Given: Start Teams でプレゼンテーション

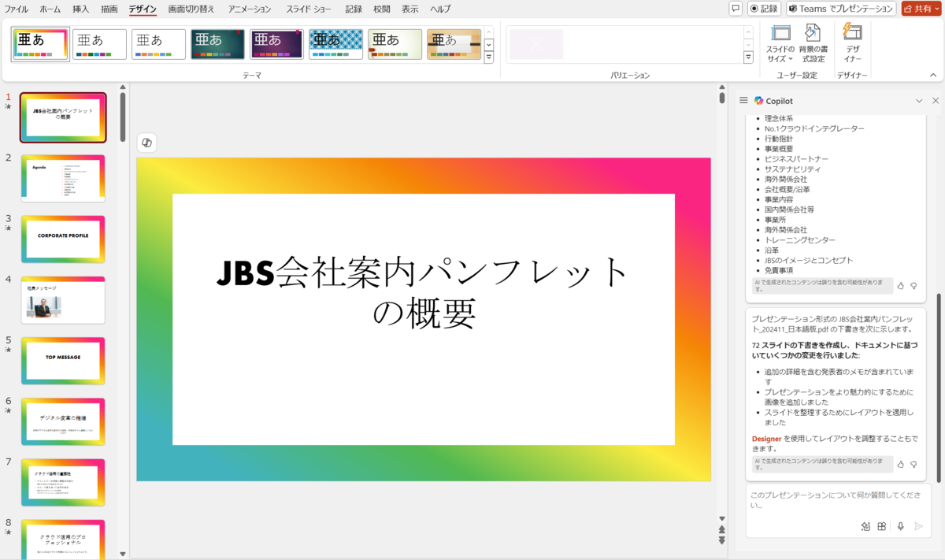Looking at the screenshot, I should (x=841, y=9).
